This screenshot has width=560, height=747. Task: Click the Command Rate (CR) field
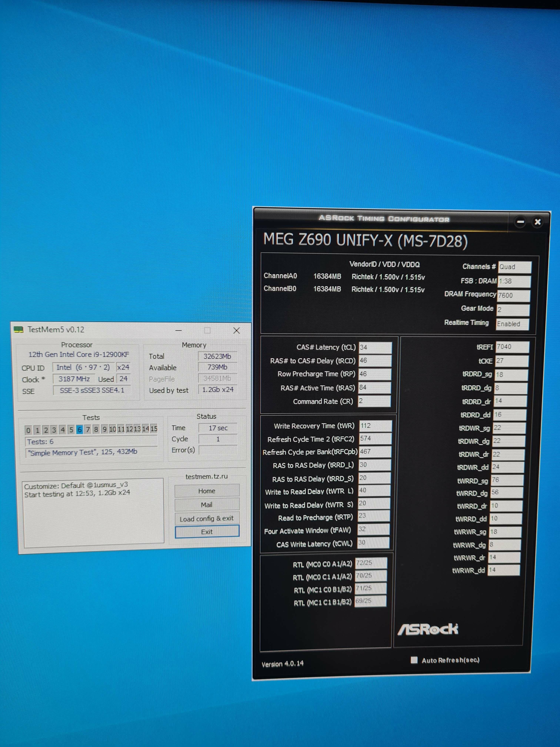point(374,401)
